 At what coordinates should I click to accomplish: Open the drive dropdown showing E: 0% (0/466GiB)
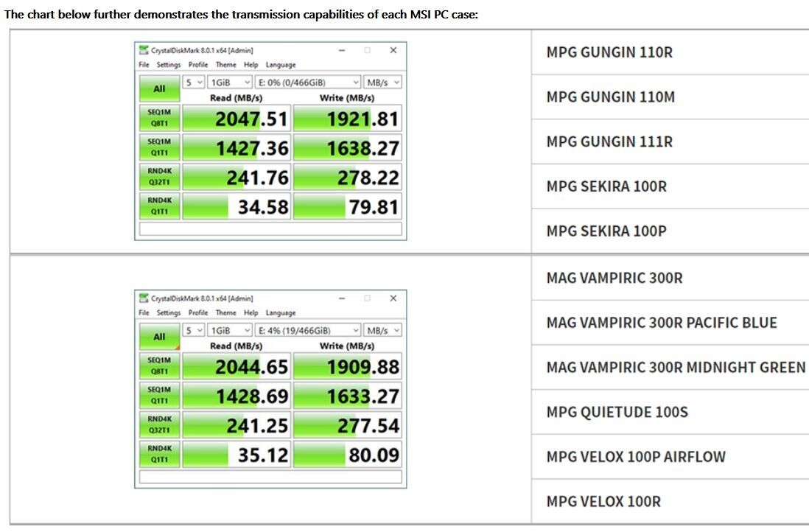click(308, 82)
